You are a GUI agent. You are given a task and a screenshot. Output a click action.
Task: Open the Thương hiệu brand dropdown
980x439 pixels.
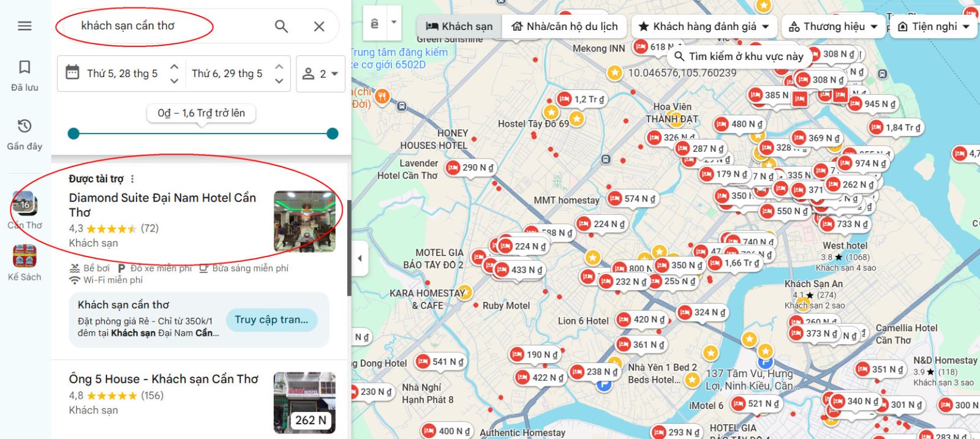[833, 26]
